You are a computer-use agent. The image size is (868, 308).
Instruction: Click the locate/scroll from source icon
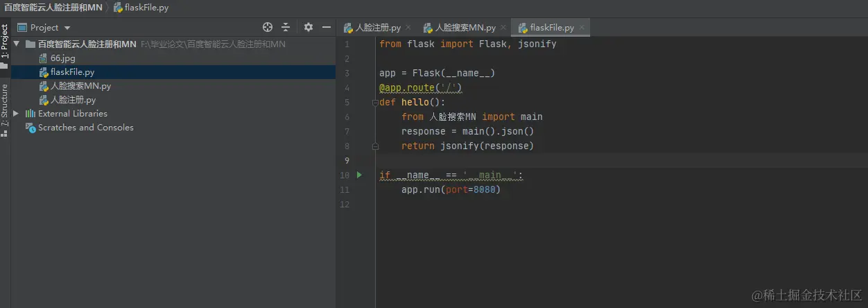(268, 27)
